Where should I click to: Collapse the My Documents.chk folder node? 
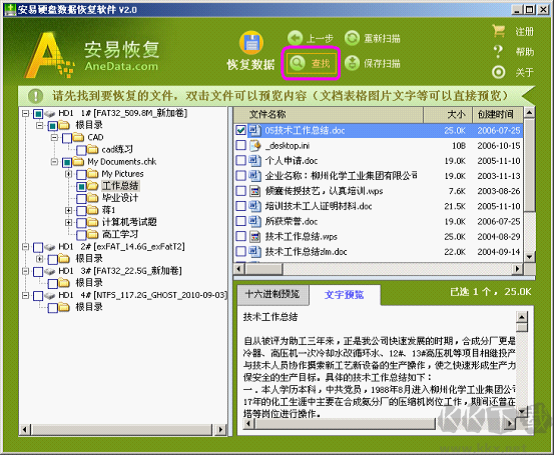point(54,162)
